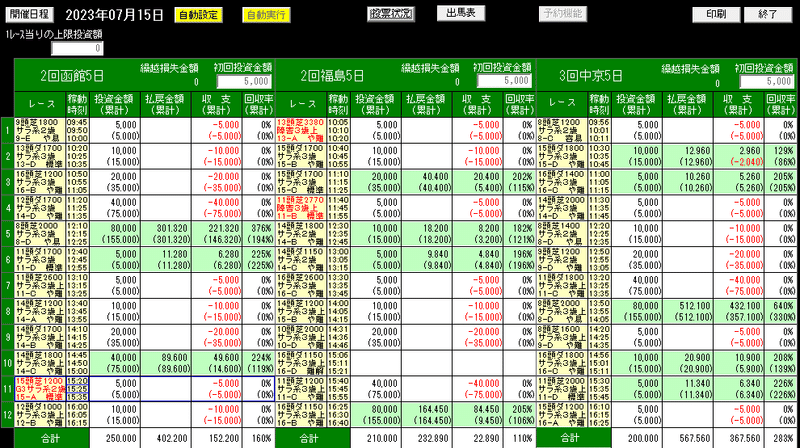Click 中京 total payout 567,560
The width and height of the screenshot is (800, 448).
[x=688, y=438]
